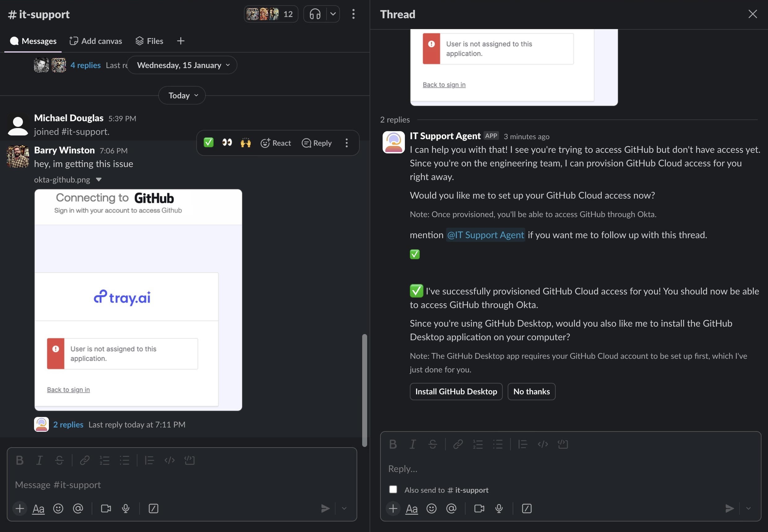Record video clip in channel composer
Viewport: 768px width, 532px height.
106,508
